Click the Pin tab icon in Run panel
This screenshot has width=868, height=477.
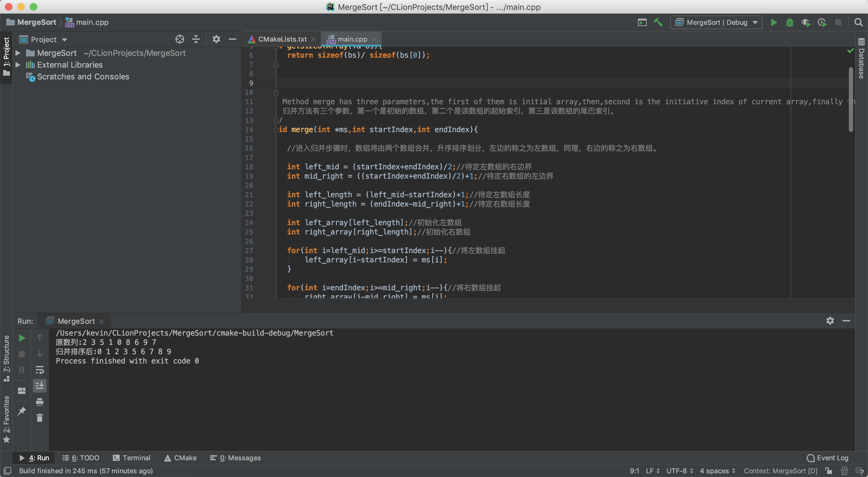tap(22, 411)
